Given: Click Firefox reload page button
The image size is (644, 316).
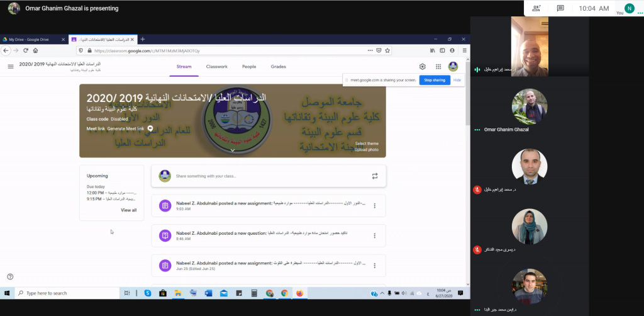Looking at the screenshot, I should (x=25, y=50).
